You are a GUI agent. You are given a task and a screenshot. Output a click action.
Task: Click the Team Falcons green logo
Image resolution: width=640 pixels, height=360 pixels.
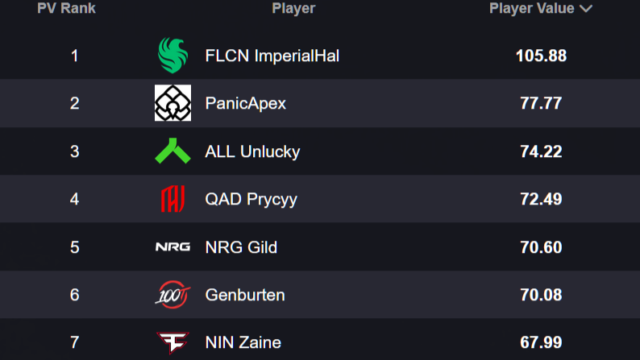[173, 55]
